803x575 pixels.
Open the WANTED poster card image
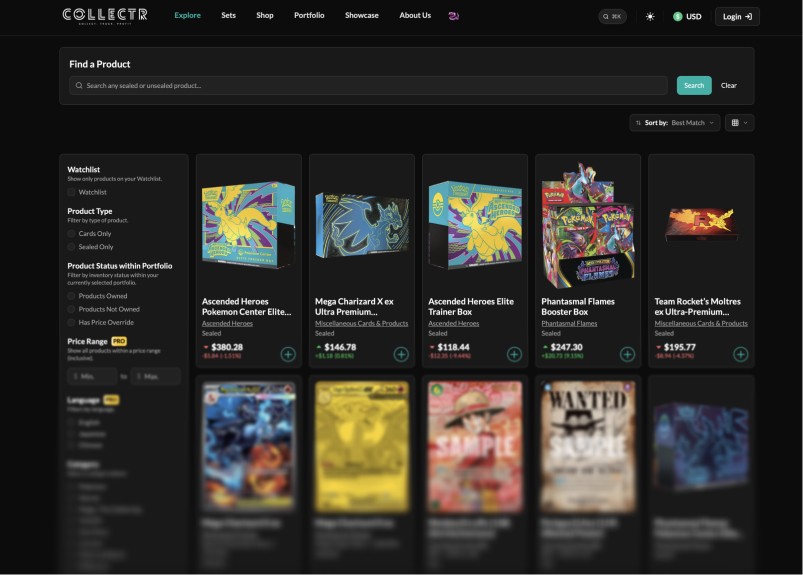point(588,446)
